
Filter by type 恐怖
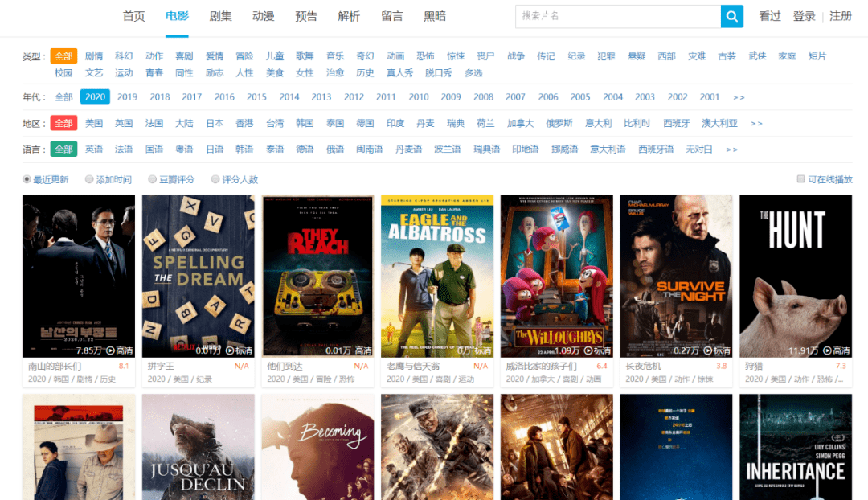coord(425,56)
